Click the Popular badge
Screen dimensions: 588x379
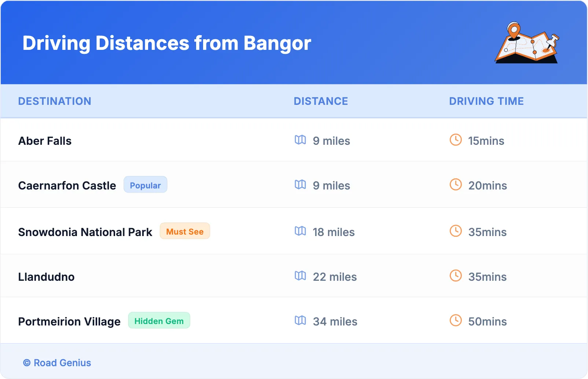pos(145,185)
